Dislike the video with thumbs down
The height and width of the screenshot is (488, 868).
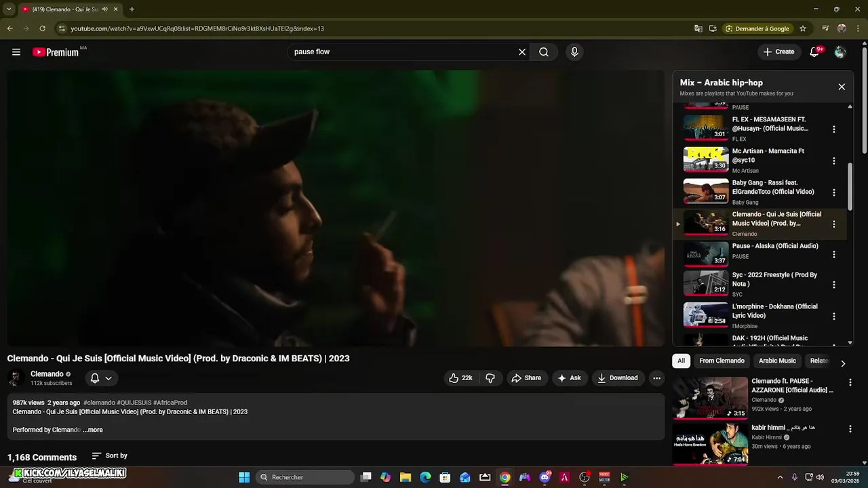[490, 378]
